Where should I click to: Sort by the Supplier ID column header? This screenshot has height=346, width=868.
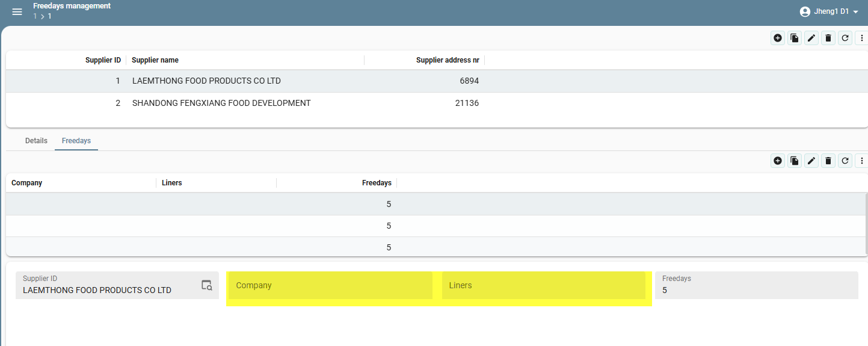pos(103,60)
